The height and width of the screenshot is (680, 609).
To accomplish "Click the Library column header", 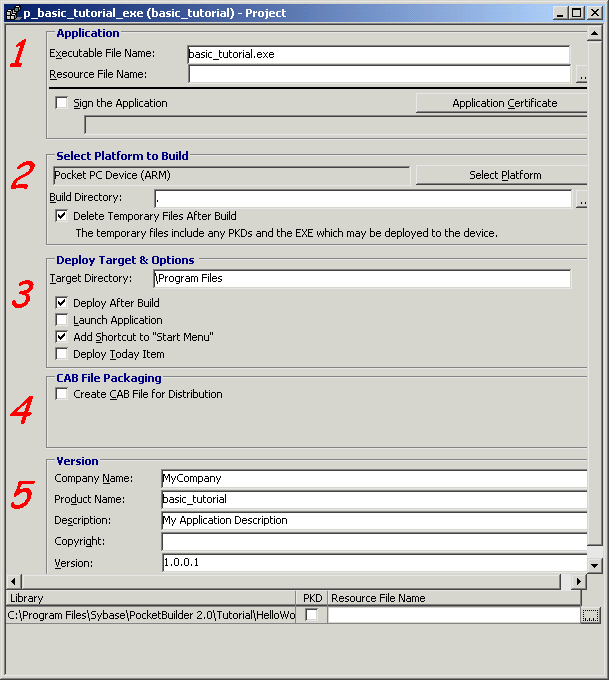I will pyautogui.click(x=151, y=598).
